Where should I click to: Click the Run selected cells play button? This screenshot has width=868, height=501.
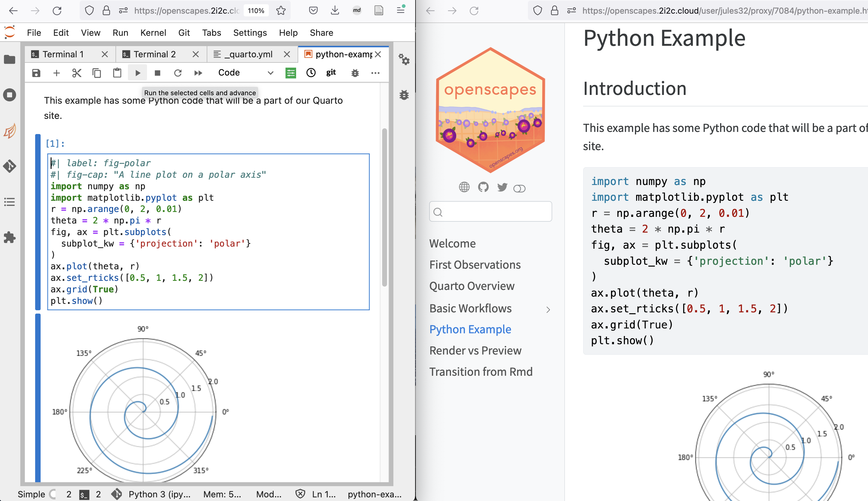[x=138, y=73]
